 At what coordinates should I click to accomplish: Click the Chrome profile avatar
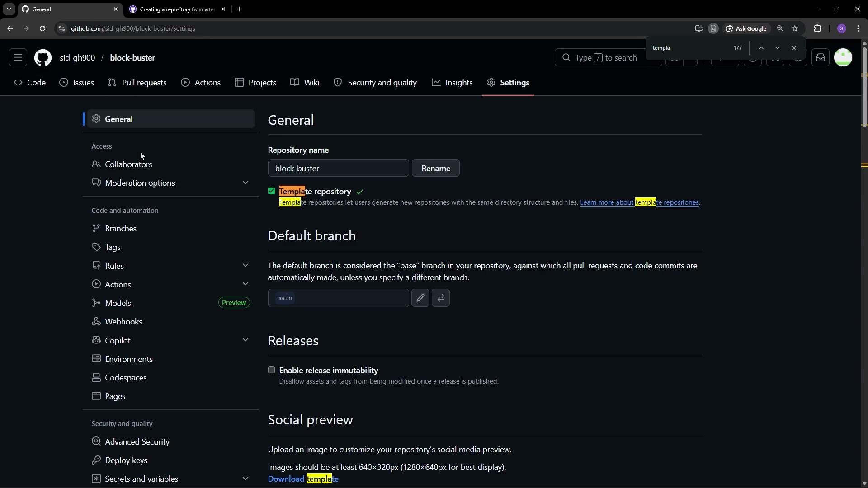pos(842,28)
